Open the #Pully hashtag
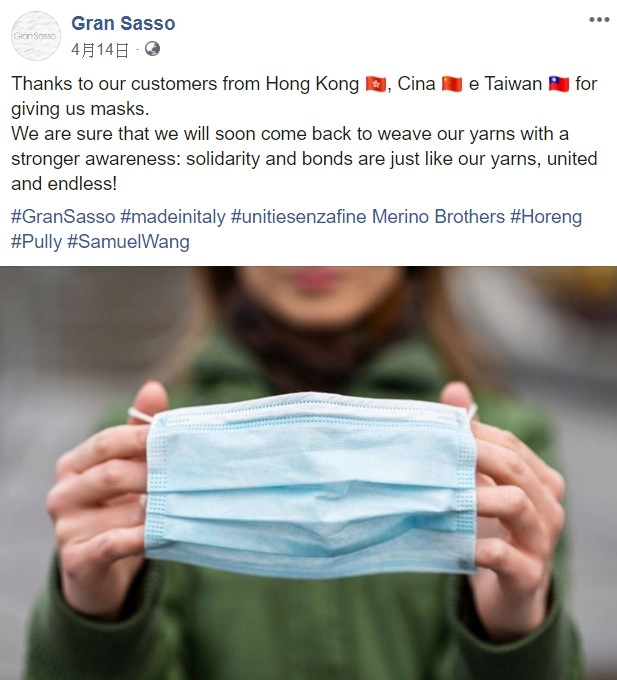The image size is (617, 680). 36,242
